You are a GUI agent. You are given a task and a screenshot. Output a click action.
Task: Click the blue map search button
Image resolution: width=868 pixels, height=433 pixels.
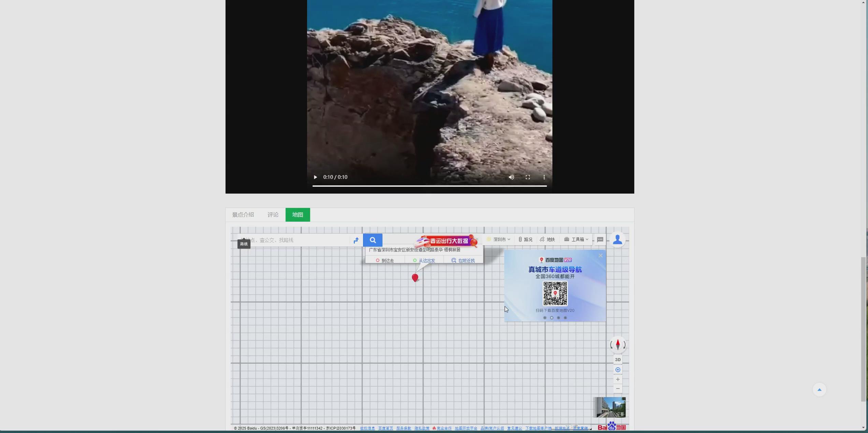coord(373,240)
